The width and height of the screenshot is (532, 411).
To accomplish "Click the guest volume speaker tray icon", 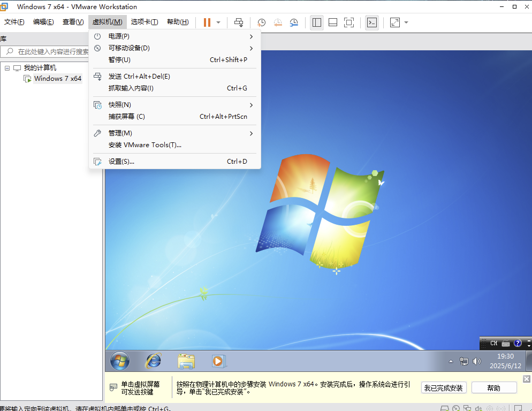I will coord(477,361).
